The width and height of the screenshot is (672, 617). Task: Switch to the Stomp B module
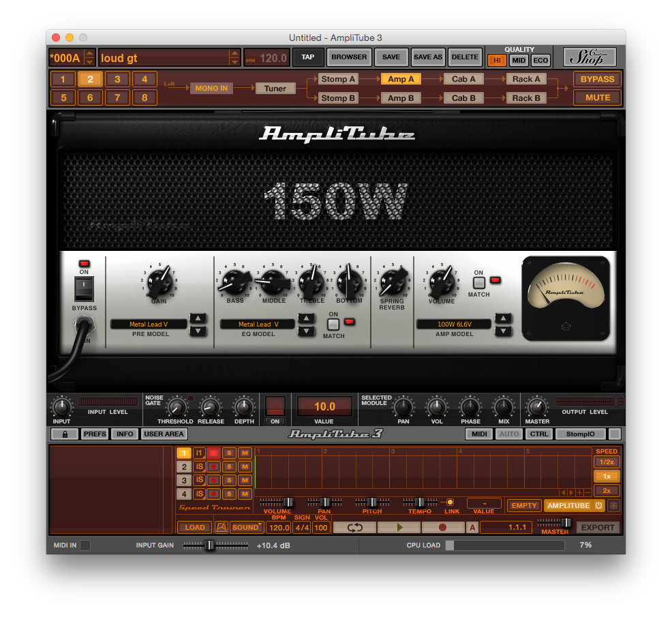click(338, 98)
